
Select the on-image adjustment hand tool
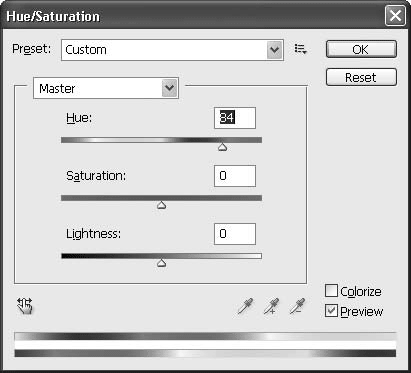coord(24,306)
